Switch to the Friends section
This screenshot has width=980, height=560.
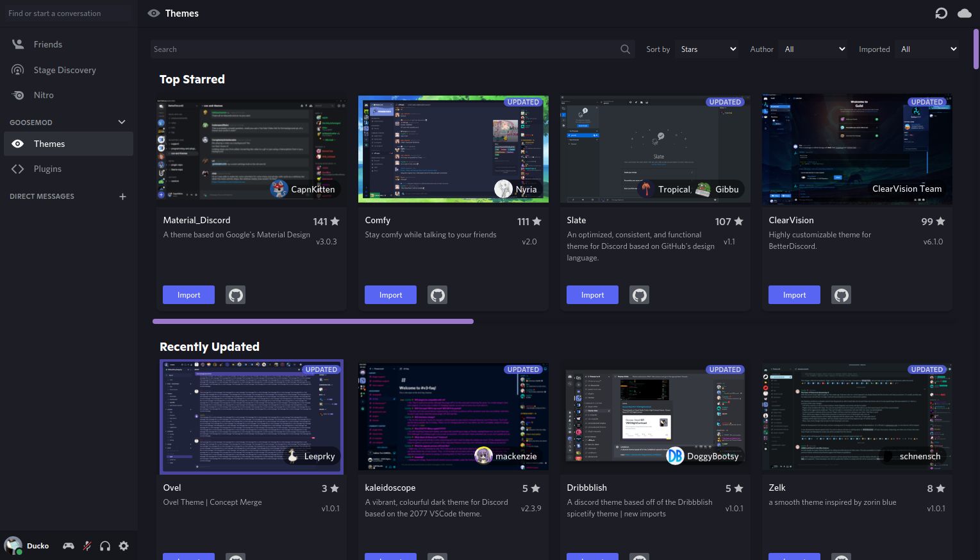pyautogui.click(x=17, y=44)
